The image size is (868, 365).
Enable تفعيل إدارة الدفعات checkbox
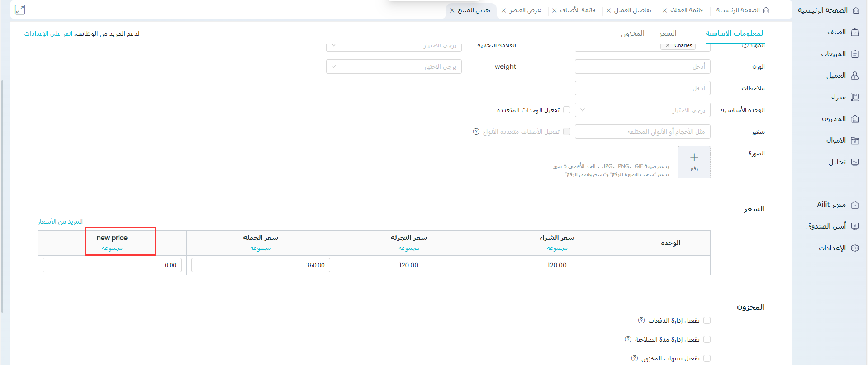707,320
